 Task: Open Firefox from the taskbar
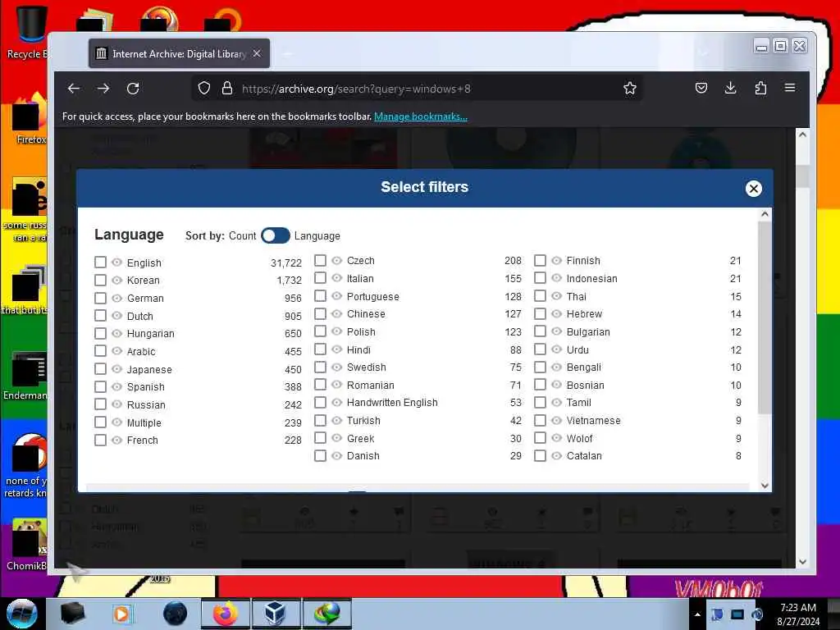(226, 614)
